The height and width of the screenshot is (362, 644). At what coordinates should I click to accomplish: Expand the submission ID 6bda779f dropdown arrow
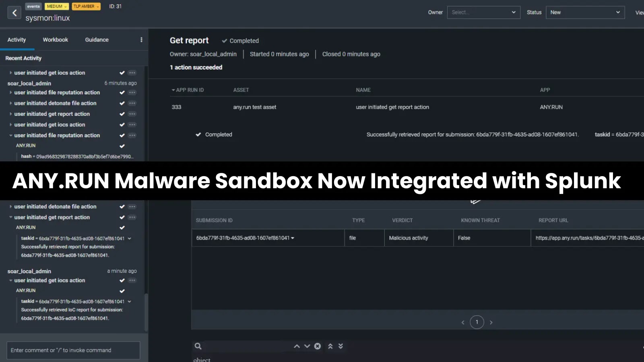click(293, 238)
